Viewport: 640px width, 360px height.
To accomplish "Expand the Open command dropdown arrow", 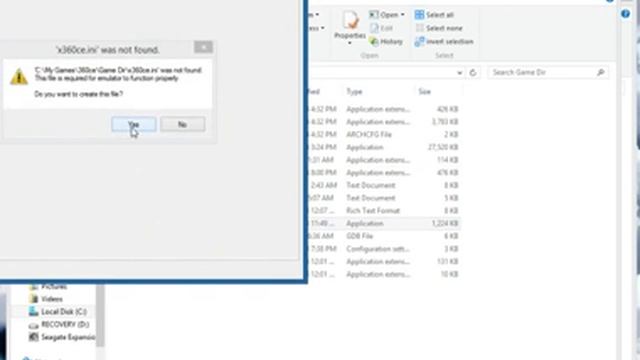I will point(402,15).
